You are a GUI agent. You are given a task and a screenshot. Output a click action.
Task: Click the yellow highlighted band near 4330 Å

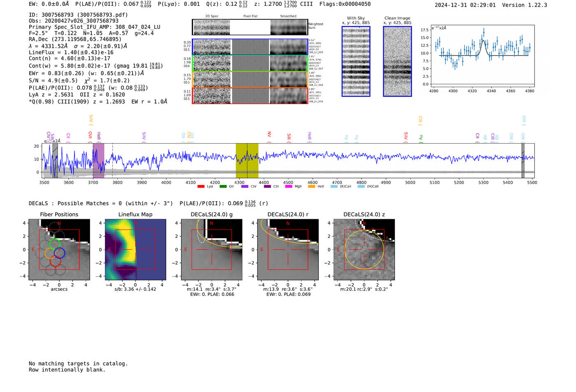click(x=247, y=161)
